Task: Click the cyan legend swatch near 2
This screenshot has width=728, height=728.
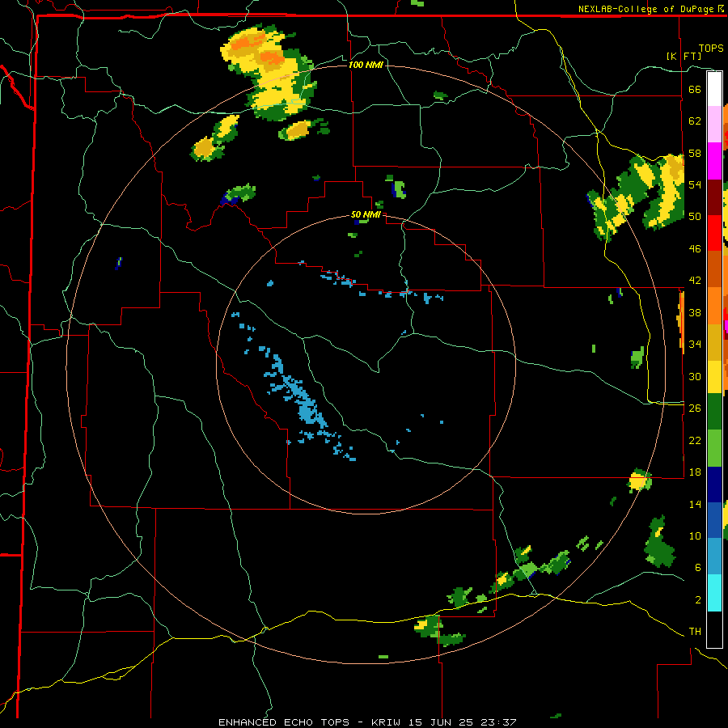Action: tap(714, 593)
